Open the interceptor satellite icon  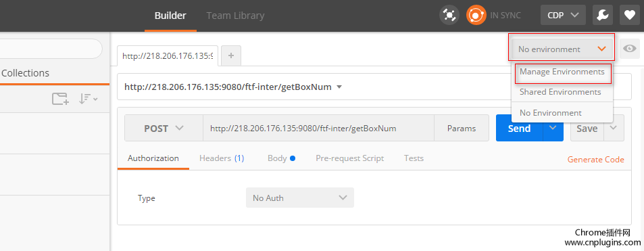pyautogui.click(x=449, y=16)
